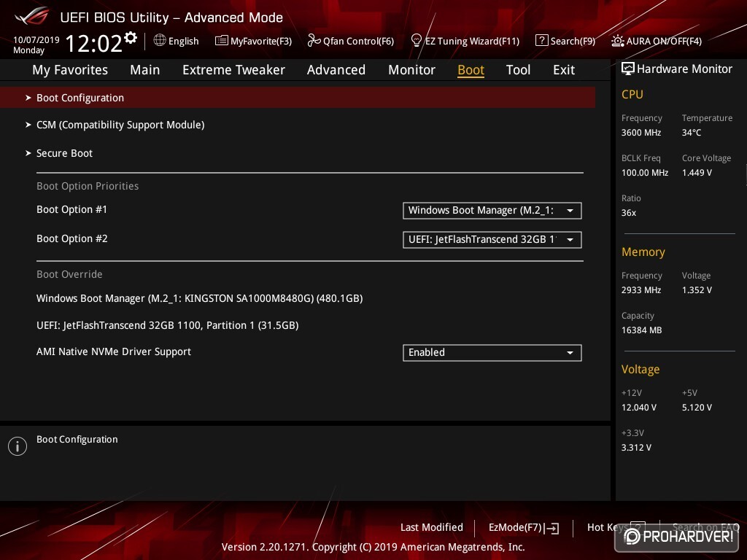Image resolution: width=747 pixels, height=560 pixels.
Task: Click the language globe icon
Action: click(160, 40)
